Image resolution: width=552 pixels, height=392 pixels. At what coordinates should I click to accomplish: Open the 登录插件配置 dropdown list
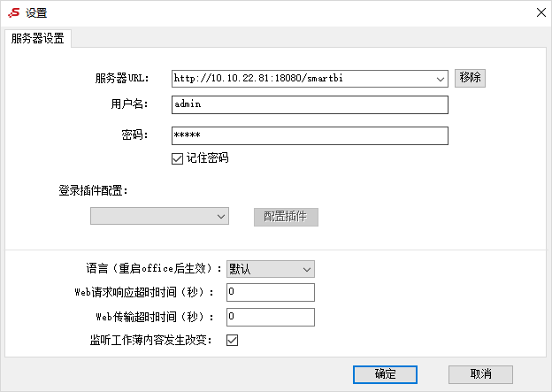pos(159,216)
